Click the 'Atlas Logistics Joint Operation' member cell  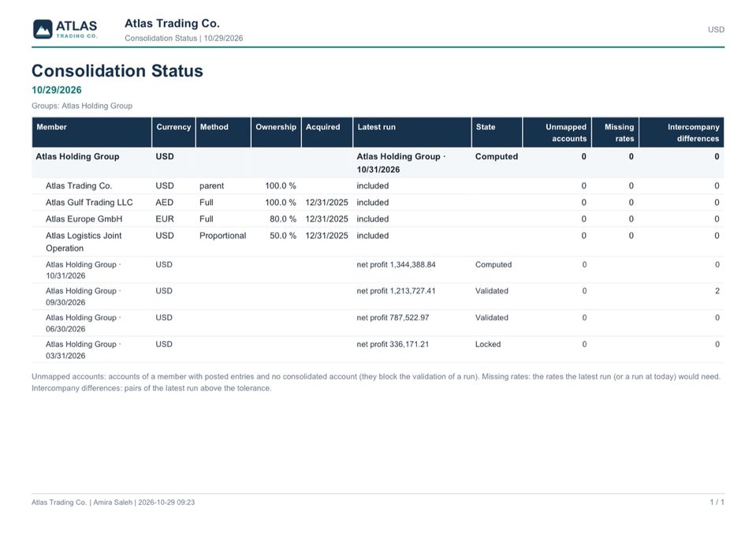[84, 241]
